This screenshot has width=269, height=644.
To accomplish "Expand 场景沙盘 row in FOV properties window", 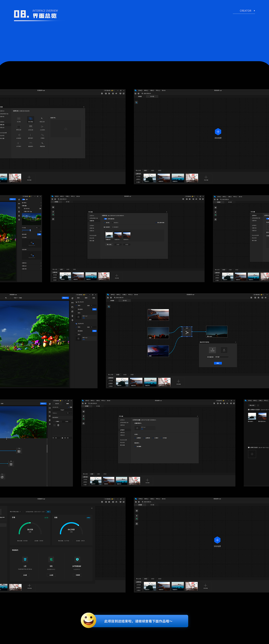I will coord(32,269).
